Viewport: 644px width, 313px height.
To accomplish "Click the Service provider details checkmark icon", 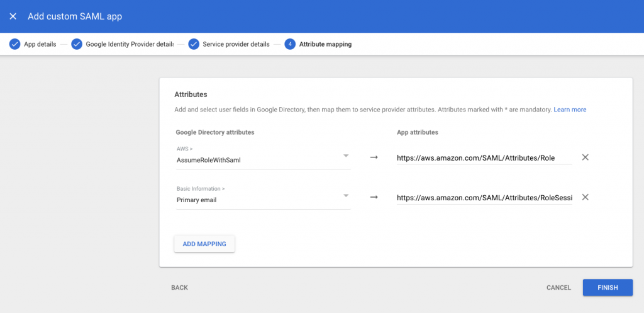I will click(194, 44).
